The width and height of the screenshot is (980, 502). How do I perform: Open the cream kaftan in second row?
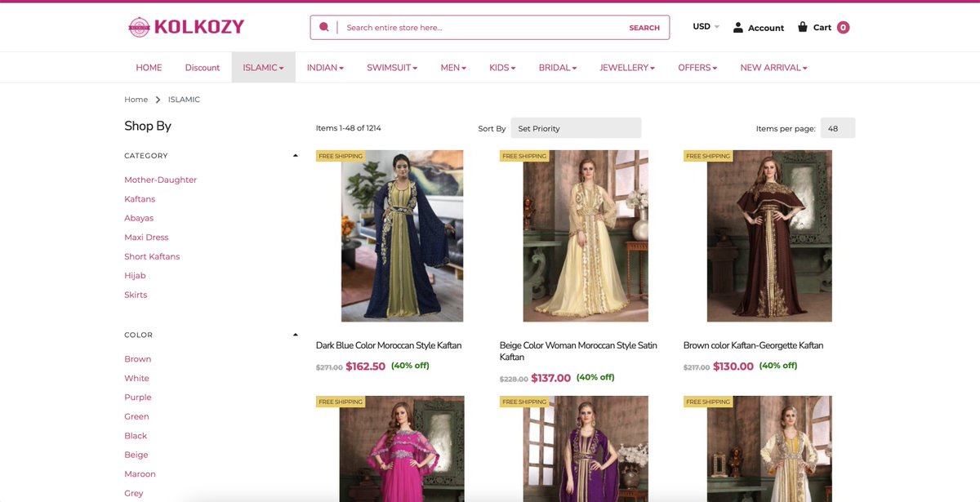[x=769, y=449]
